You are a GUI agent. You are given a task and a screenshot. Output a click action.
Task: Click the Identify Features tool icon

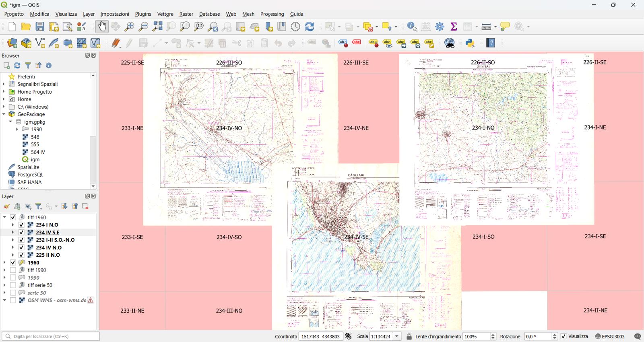click(x=412, y=27)
